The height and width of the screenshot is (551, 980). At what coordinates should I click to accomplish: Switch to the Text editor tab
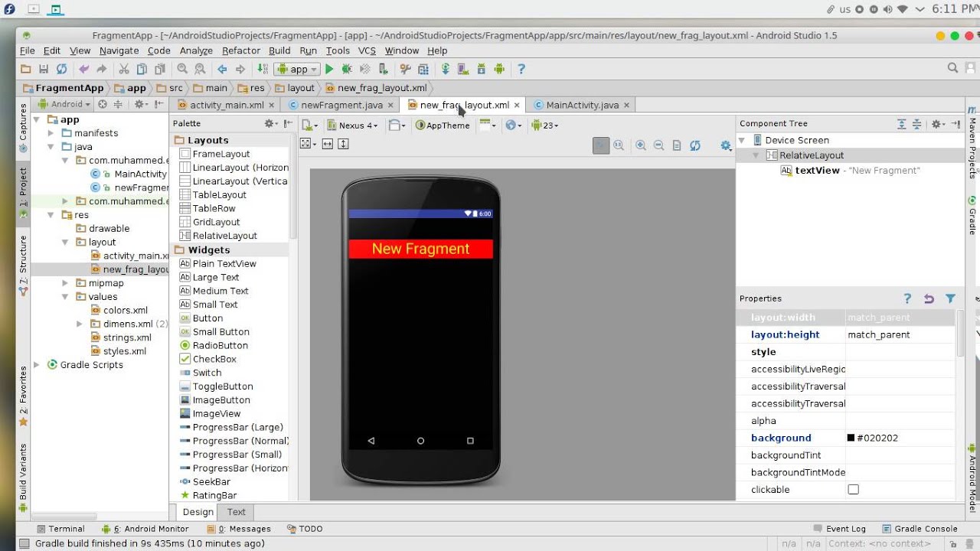pyautogui.click(x=237, y=512)
